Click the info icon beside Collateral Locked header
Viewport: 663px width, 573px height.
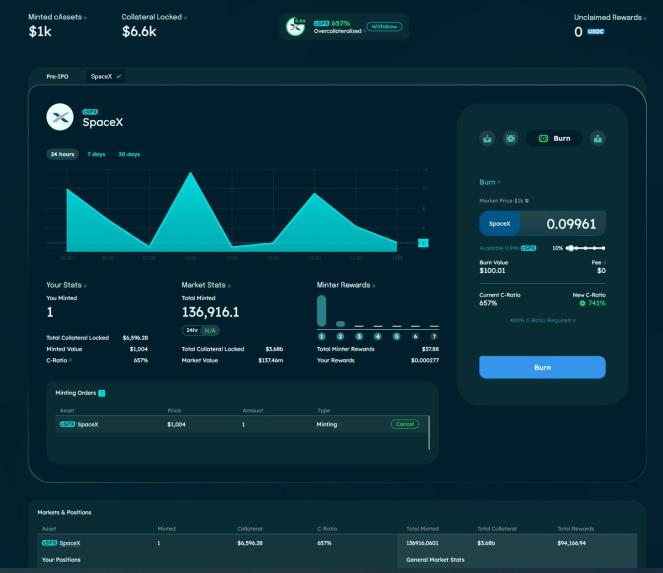click(x=185, y=18)
